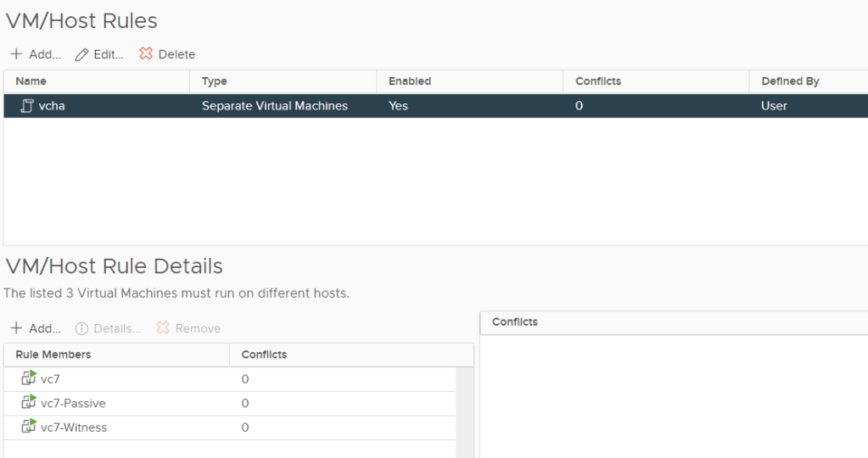
Task: Click the info icon next to Details
Action: [81, 328]
